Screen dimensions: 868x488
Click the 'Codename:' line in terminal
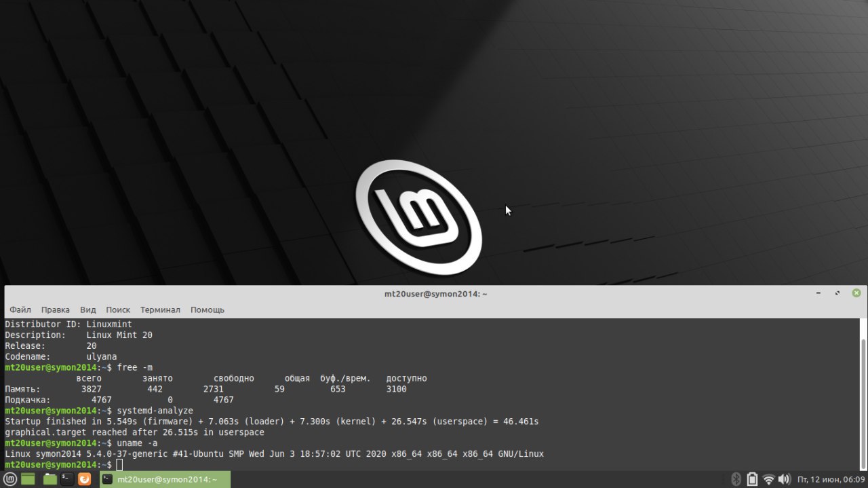pyautogui.click(x=61, y=356)
